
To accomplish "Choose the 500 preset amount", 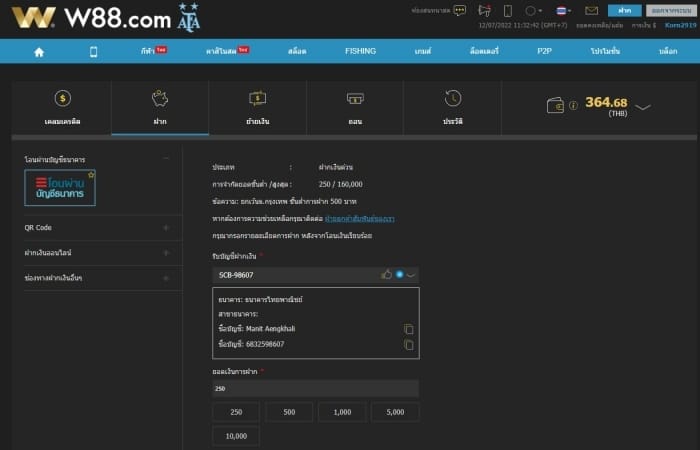I will pyautogui.click(x=289, y=412).
